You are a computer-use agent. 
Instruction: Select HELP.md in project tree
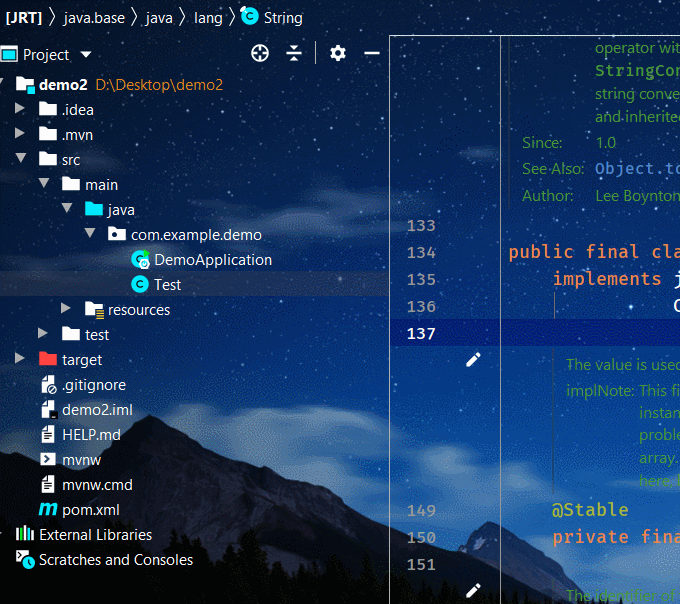pos(91,435)
